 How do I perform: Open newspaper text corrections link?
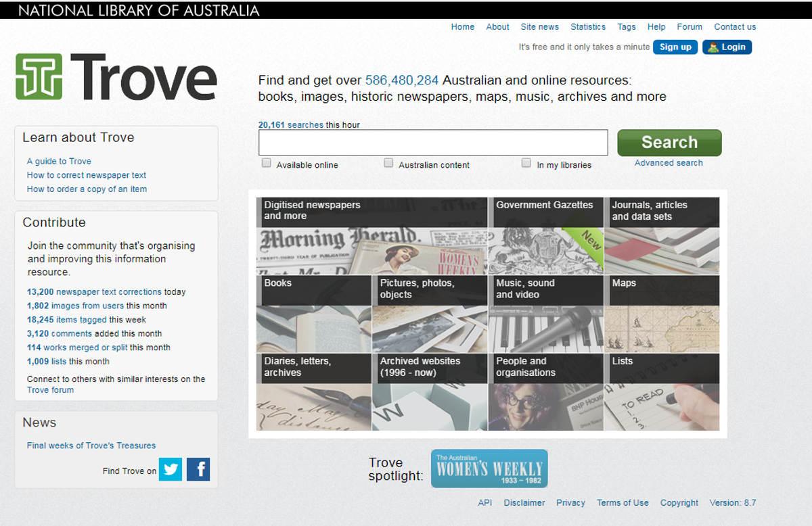(94, 292)
